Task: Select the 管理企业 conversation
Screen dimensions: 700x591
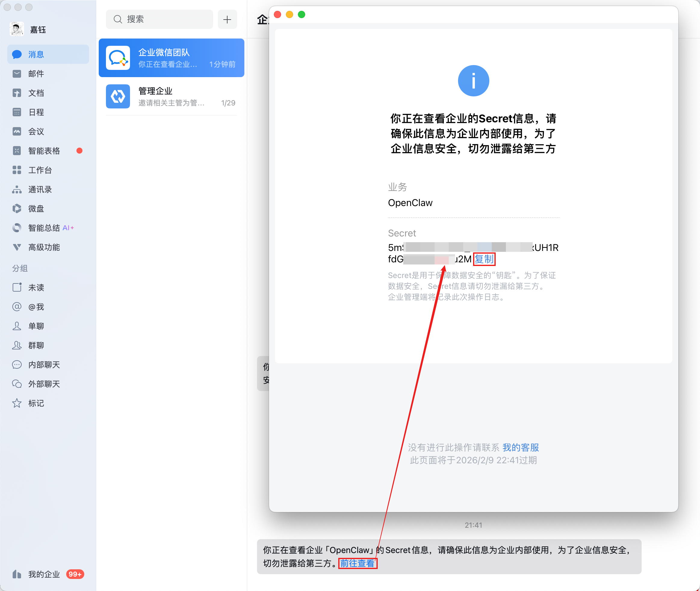Action: click(172, 96)
